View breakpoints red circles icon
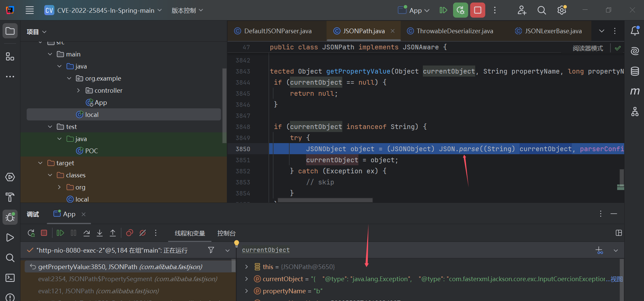The height and width of the screenshot is (301, 644). [x=130, y=233]
